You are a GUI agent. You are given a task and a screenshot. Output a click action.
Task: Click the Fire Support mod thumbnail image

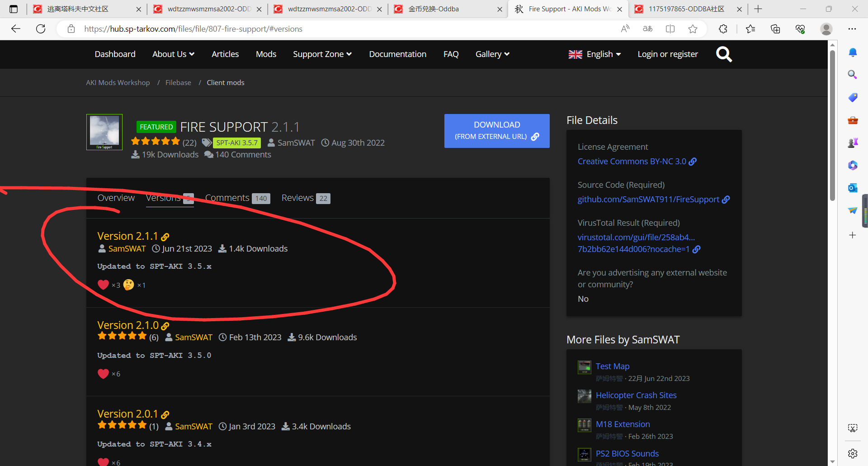click(104, 132)
